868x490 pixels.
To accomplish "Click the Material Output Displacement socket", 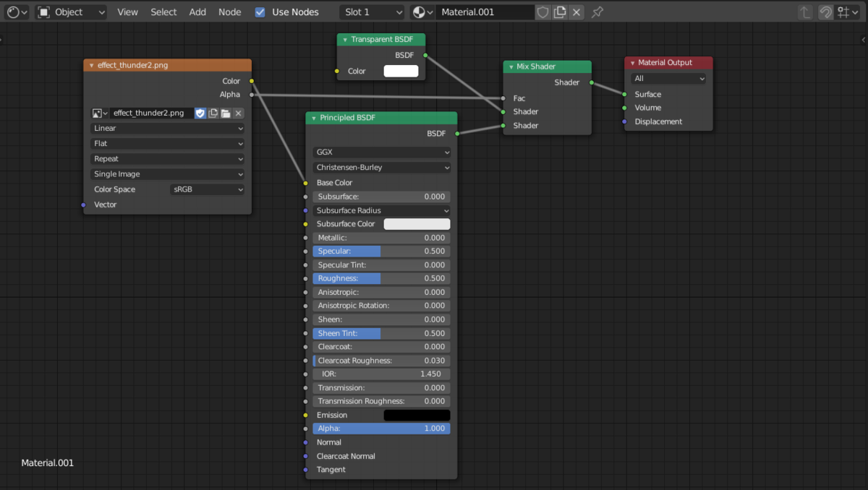I will [x=625, y=121].
